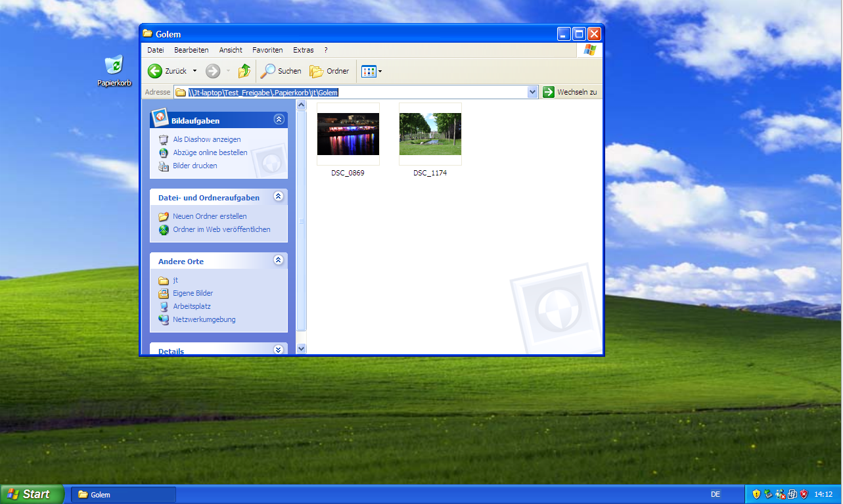843x504 pixels.
Task: Close the Golem window
Action: click(x=594, y=34)
